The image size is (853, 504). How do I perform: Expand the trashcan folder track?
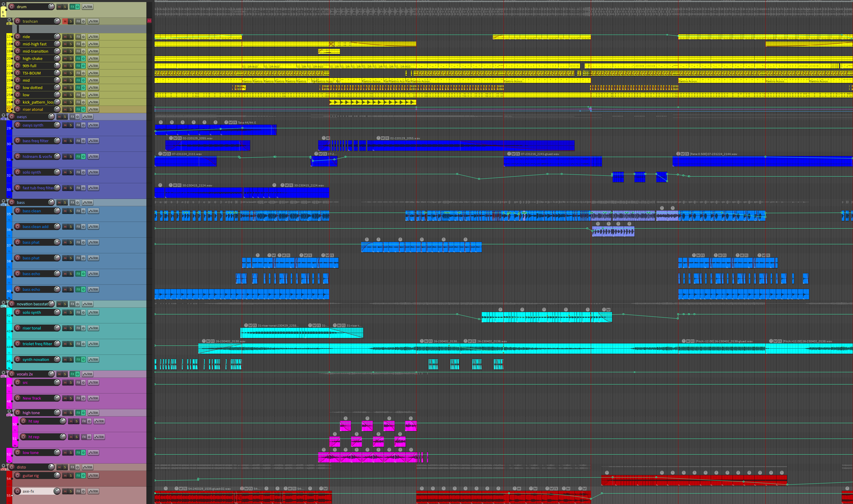(9, 20)
